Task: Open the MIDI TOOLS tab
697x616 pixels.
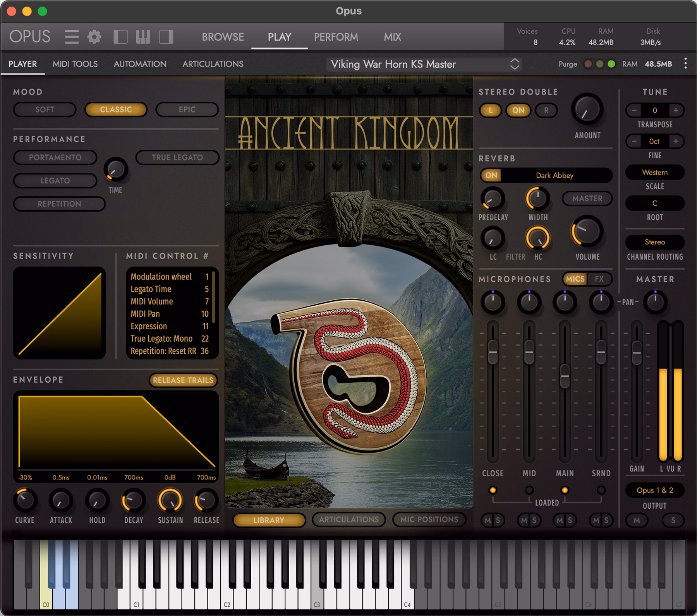Action: coord(75,64)
